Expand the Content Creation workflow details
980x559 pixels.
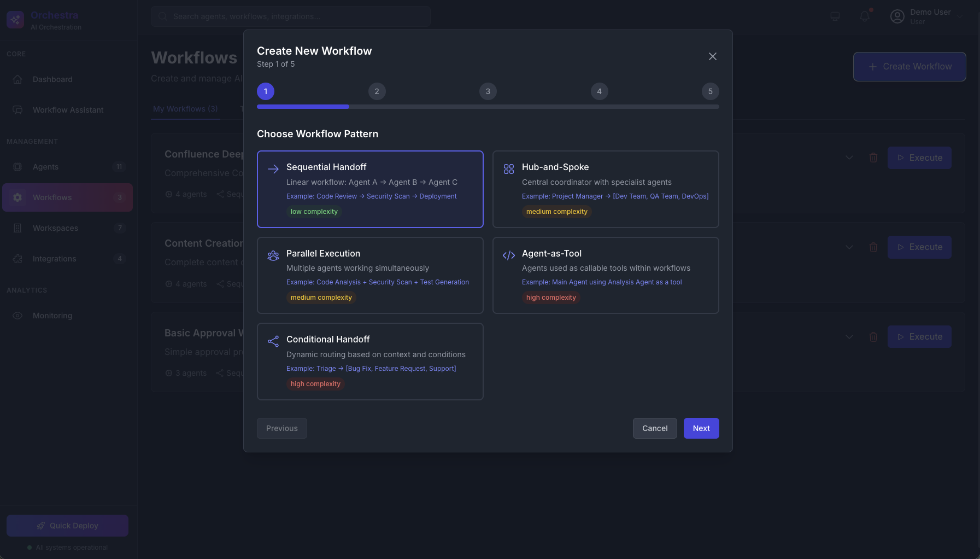[x=848, y=247]
